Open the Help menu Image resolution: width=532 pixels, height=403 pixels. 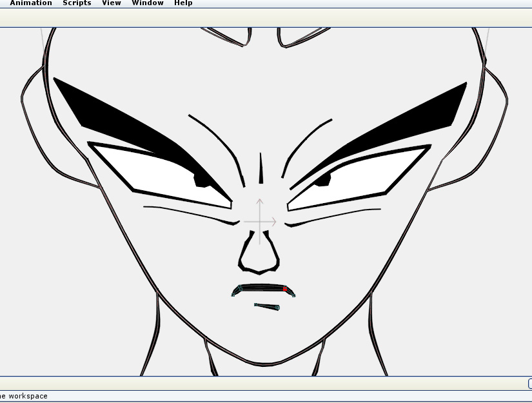[x=183, y=3]
